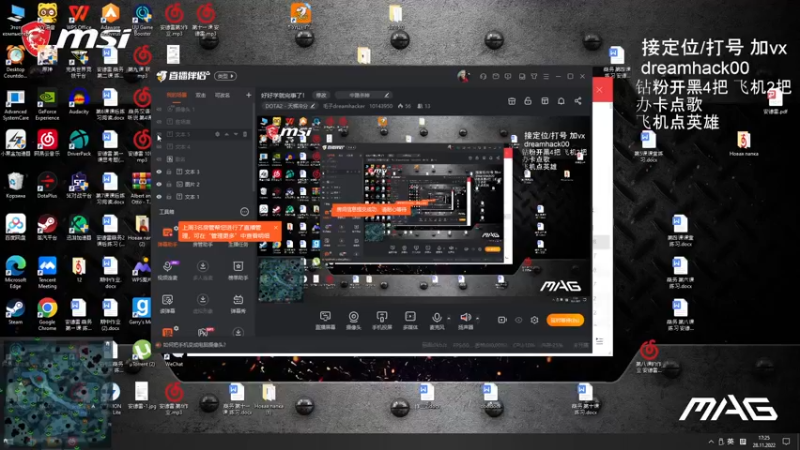
Task: Open the Windows notification center icon
Action: [x=787, y=441]
